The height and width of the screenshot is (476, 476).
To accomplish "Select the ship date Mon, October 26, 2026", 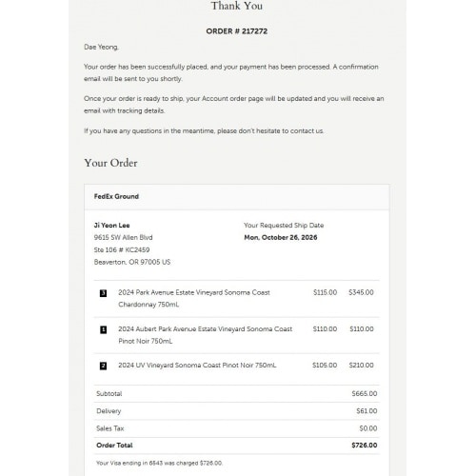I will click(x=281, y=237).
